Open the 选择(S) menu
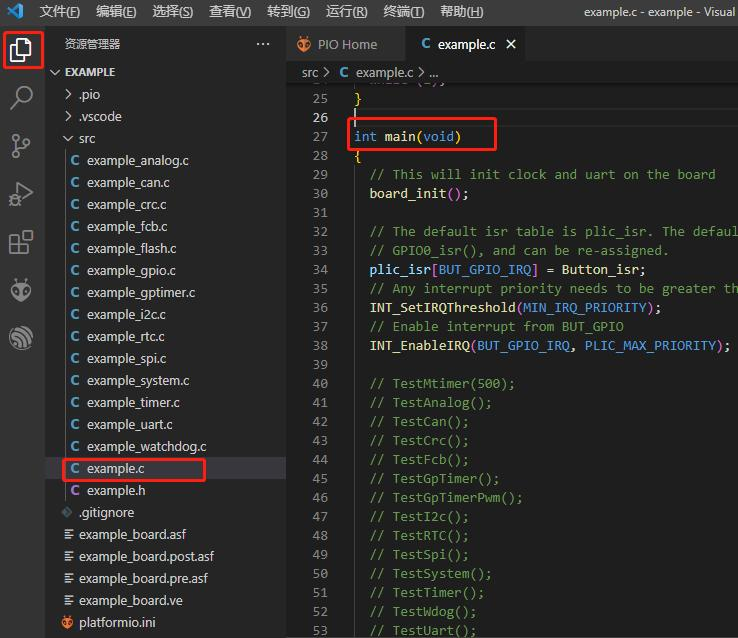The image size is (738, 638). coord(172,11)
